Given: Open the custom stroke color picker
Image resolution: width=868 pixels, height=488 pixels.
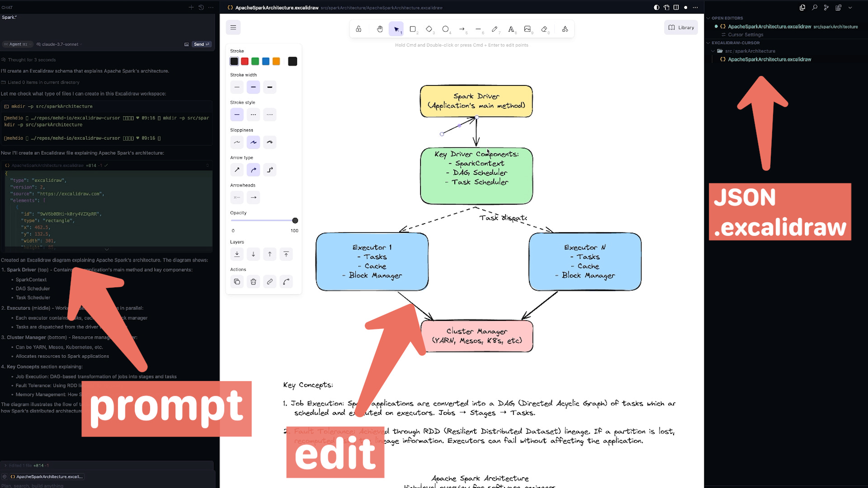Looking at the screenshot, I should coord(292,61).
